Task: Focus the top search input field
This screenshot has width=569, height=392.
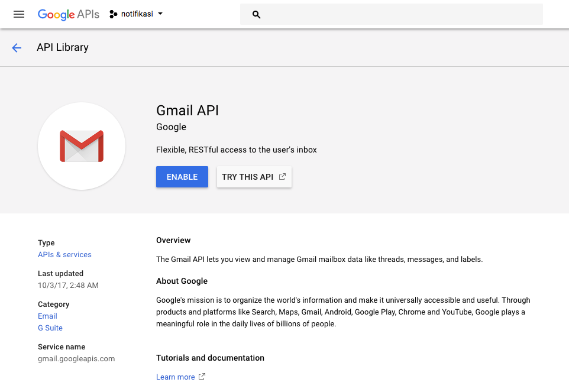Action: [391, 14]
